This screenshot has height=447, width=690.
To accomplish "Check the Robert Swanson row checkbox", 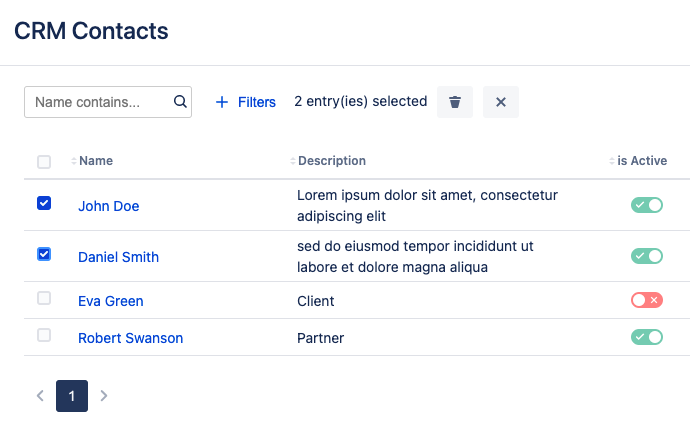I will pyautogui.click(x=44, y=335).
